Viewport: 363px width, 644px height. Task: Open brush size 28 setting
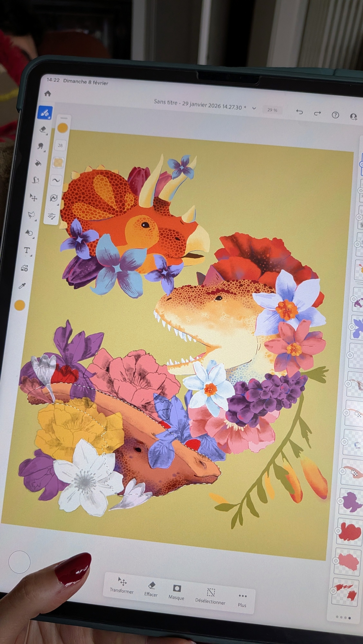[60, 146]
